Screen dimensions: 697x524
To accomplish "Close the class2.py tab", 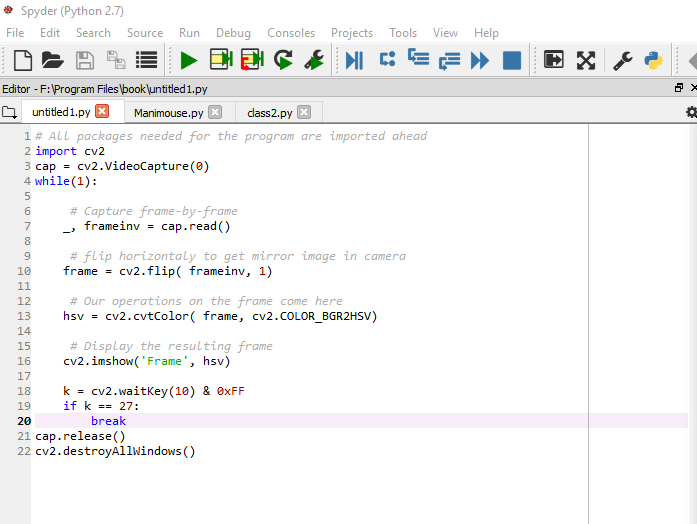I will (x=304, y=112).
